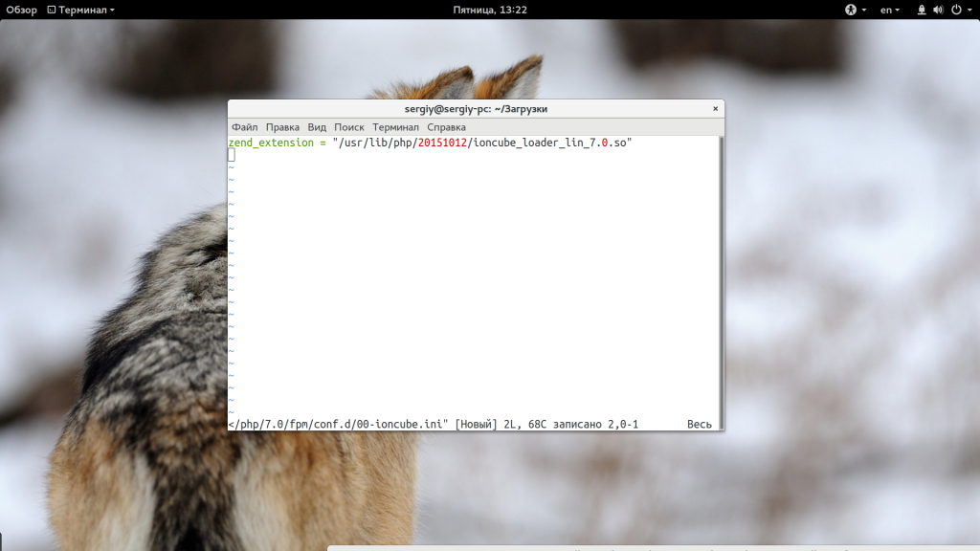Open the Терминал menu in the menu bar
The width and height of the screenshot is (980, 551).
coord(395,127)
